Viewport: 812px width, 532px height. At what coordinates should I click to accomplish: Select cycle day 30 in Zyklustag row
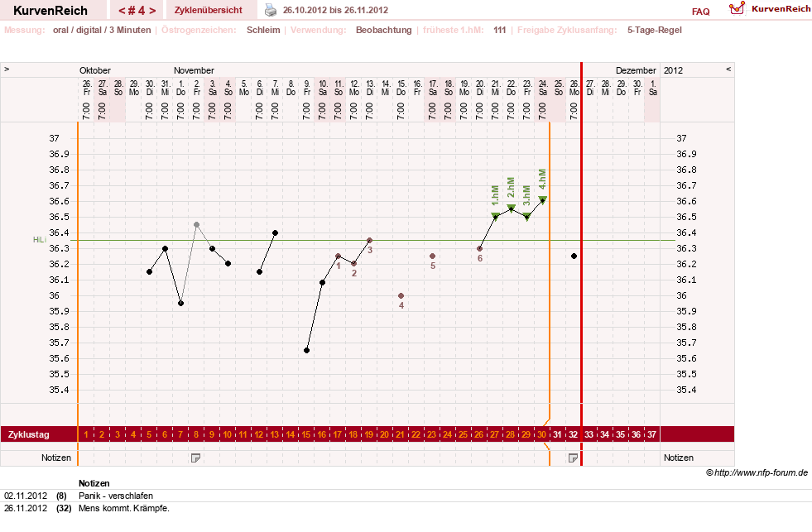tap(541, 434)
